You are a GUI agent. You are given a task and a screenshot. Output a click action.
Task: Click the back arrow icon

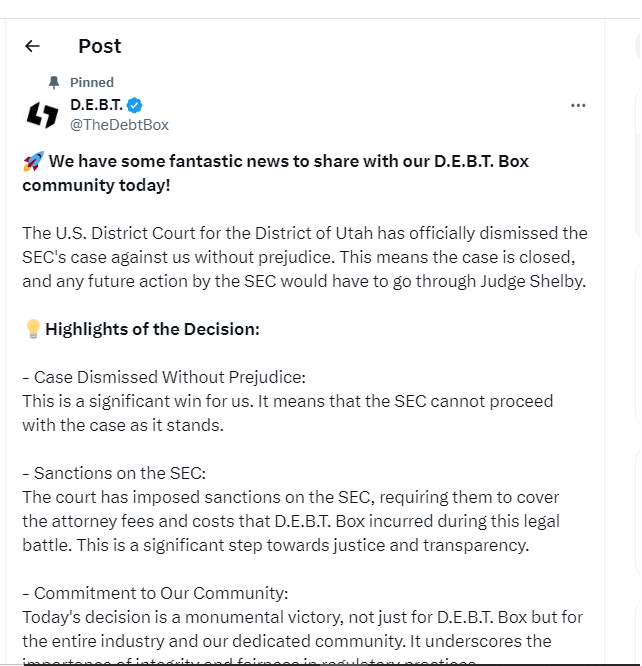coord(32,46)
